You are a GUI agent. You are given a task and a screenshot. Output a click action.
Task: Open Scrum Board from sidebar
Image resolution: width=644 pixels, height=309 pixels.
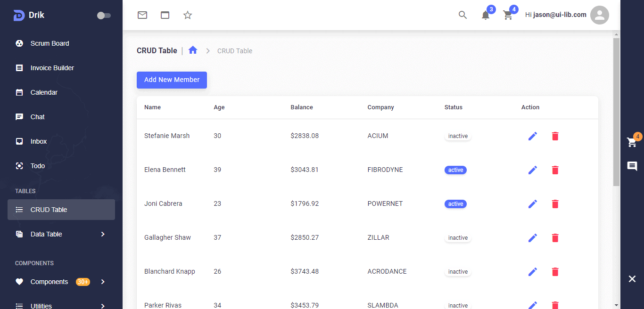point(50,43)
